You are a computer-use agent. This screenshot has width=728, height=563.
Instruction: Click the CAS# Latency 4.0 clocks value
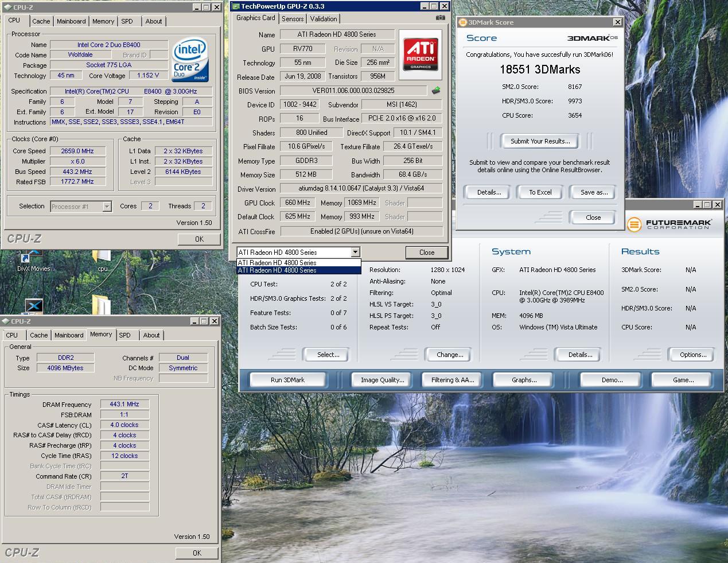124,425
